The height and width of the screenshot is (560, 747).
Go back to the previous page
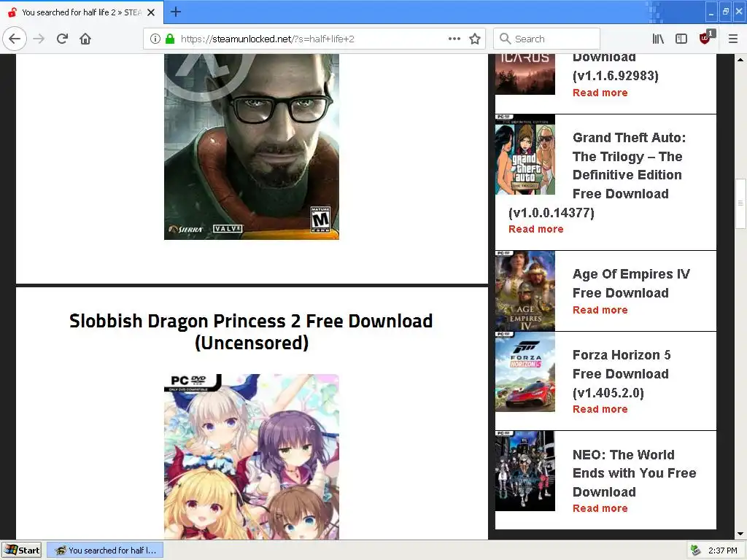click(x=15, y=39)
